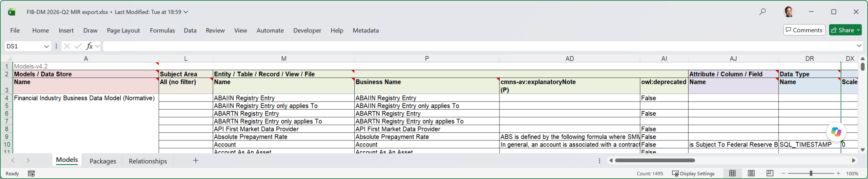868x179 pixels.
Task: Select 'cmns-av:explanatoryNote' header cell
Action: point(570,86)
